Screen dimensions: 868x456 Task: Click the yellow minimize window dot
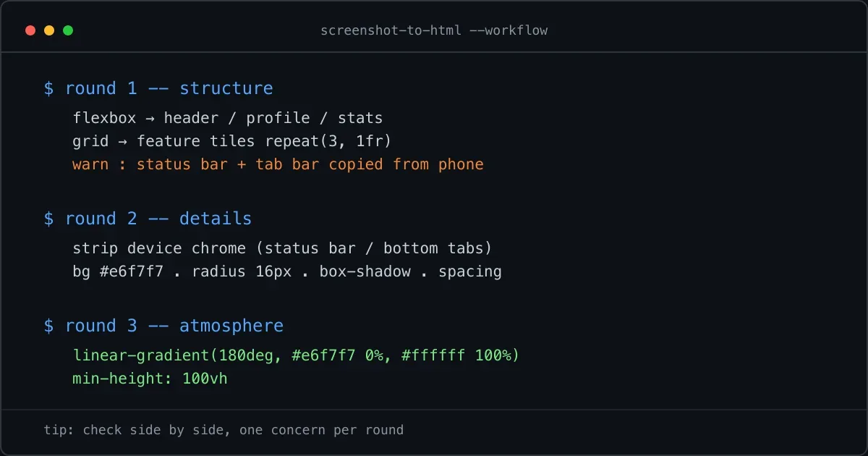point(49,30)
